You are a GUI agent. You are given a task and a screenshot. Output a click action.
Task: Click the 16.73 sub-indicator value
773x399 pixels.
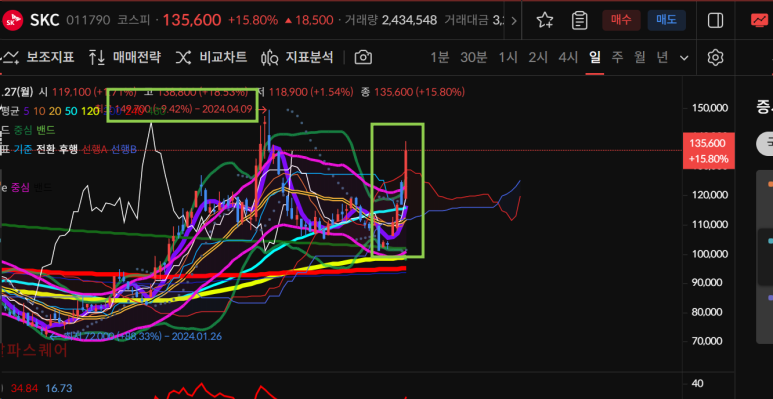(59, 389)
